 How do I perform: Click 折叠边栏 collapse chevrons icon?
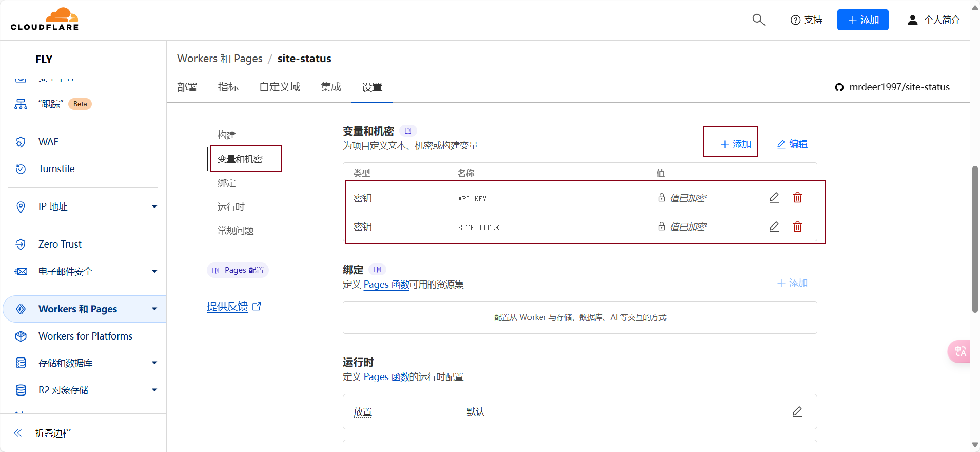(x=18, y=433)
